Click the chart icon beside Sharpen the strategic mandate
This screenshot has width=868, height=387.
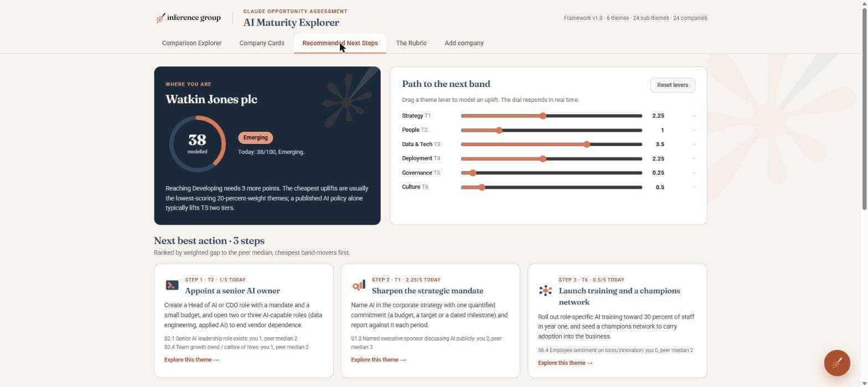point(359,285)
